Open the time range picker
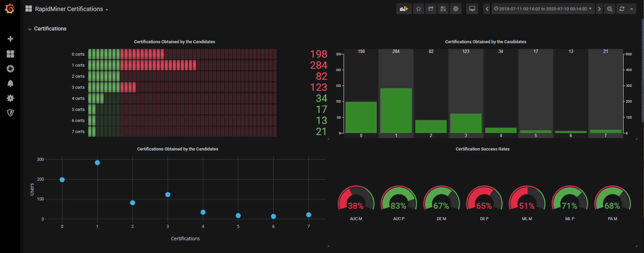The width and height of the screenshot is (644, 253). 543,9
